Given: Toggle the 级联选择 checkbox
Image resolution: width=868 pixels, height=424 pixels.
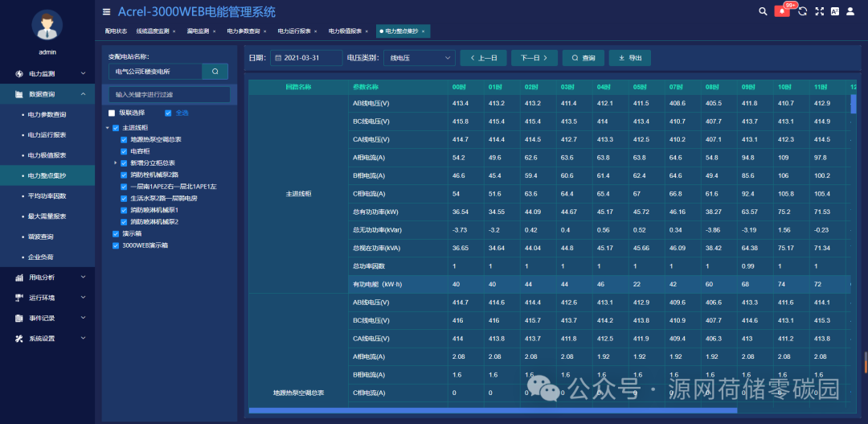Looking at the screenshot, I should [112, 113].
